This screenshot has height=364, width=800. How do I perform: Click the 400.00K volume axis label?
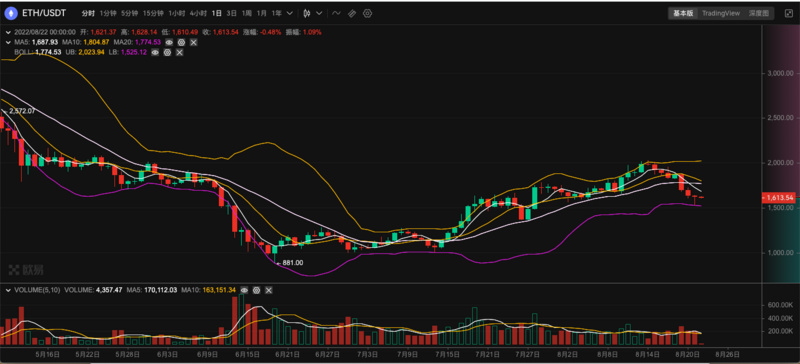(781, 318)
